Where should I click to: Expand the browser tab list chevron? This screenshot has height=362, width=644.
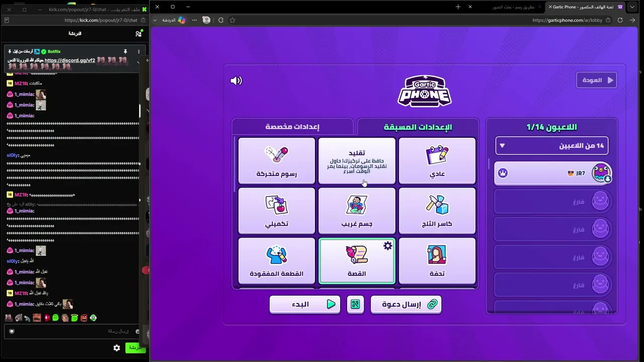[x=632, y=7]
